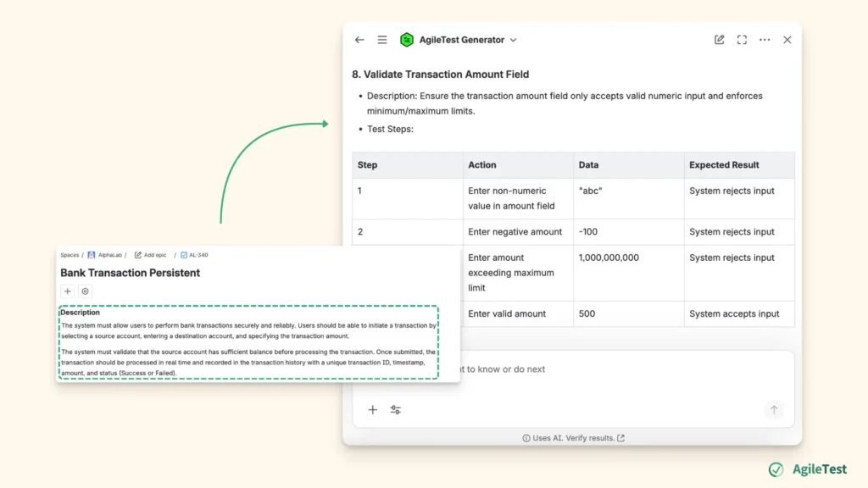Select the 500 data cell
868x488 pixels.
pos(629,313)
